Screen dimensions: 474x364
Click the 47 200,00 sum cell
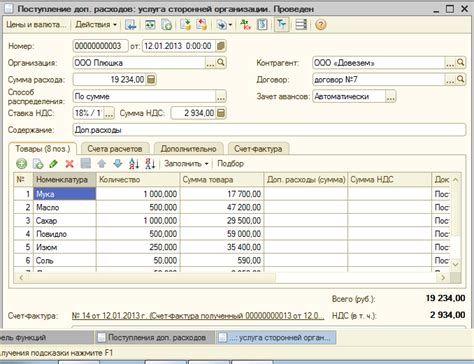(x=222, y=207)
